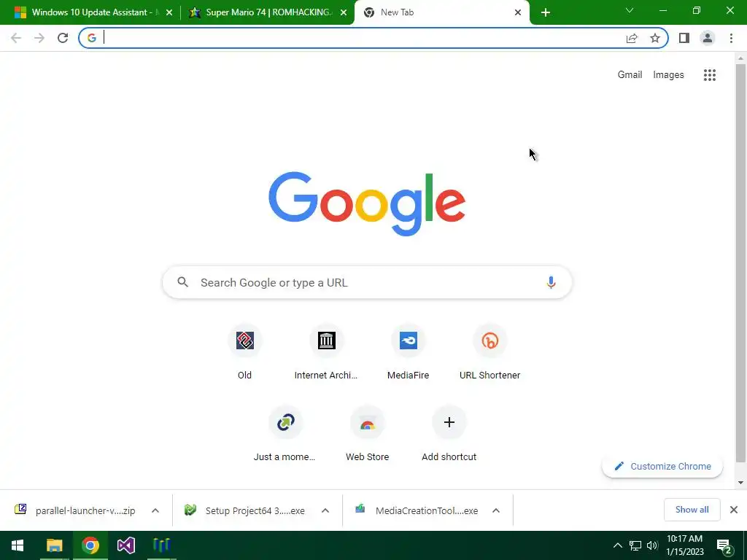Open the network tray icon
The image size is (747, 560).
click(x=635, y=545)
